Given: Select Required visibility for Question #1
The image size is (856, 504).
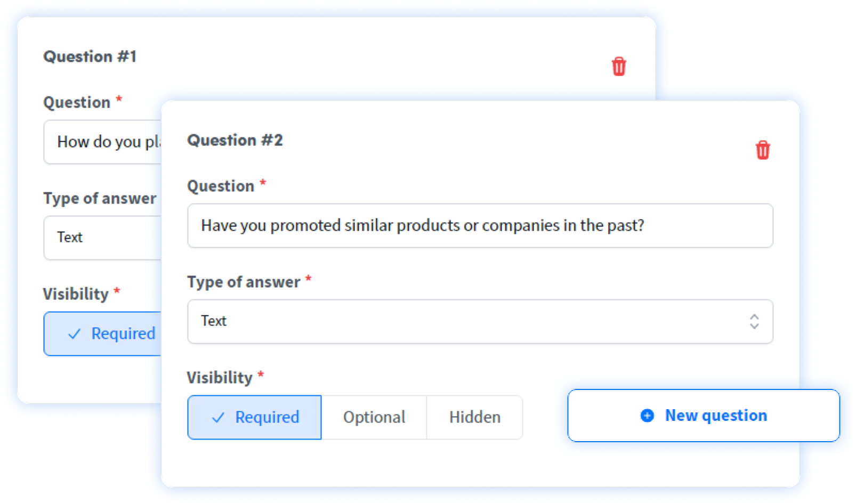Looking at the screenshot, I should point(102,334).
